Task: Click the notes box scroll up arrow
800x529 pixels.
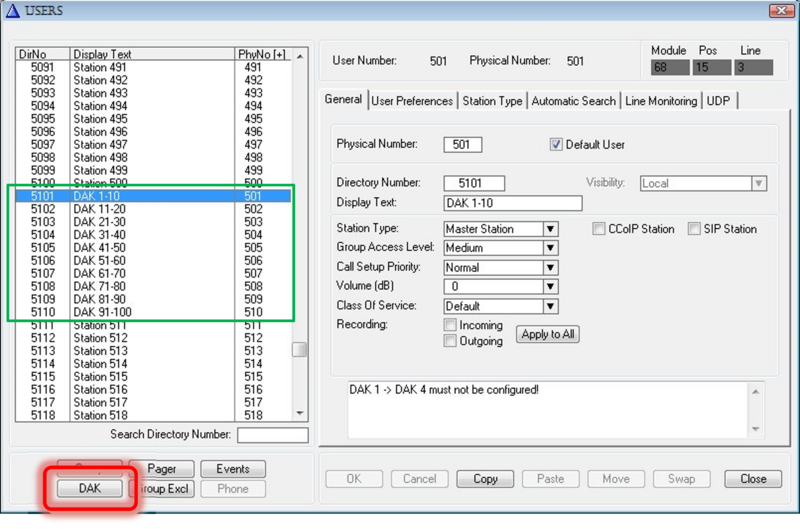Action: coord(756,392)
